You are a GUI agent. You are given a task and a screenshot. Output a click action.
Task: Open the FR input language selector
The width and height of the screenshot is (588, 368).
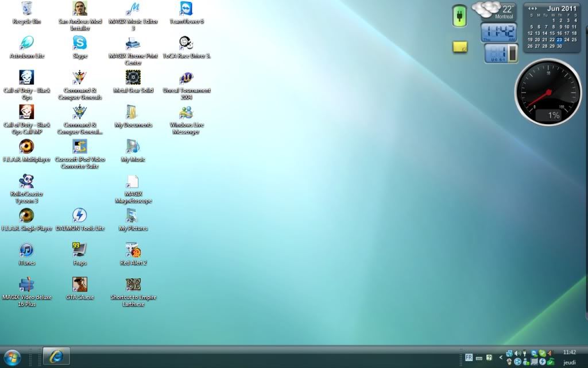pyautogui.click(x=469, y=357)
